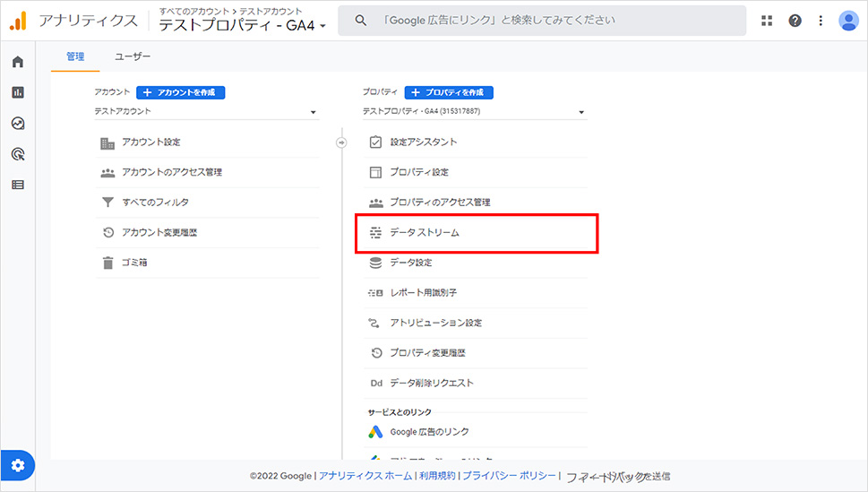Open the user account avatar
Image resolution: width=868 pixels, height=492 pixels.
click(848, 21)
